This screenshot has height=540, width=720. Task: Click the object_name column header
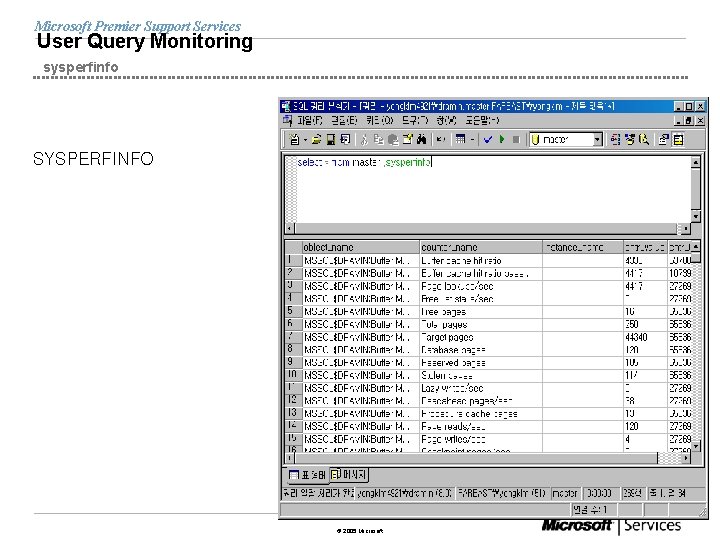pyautogui.click(x=360, y=247)
